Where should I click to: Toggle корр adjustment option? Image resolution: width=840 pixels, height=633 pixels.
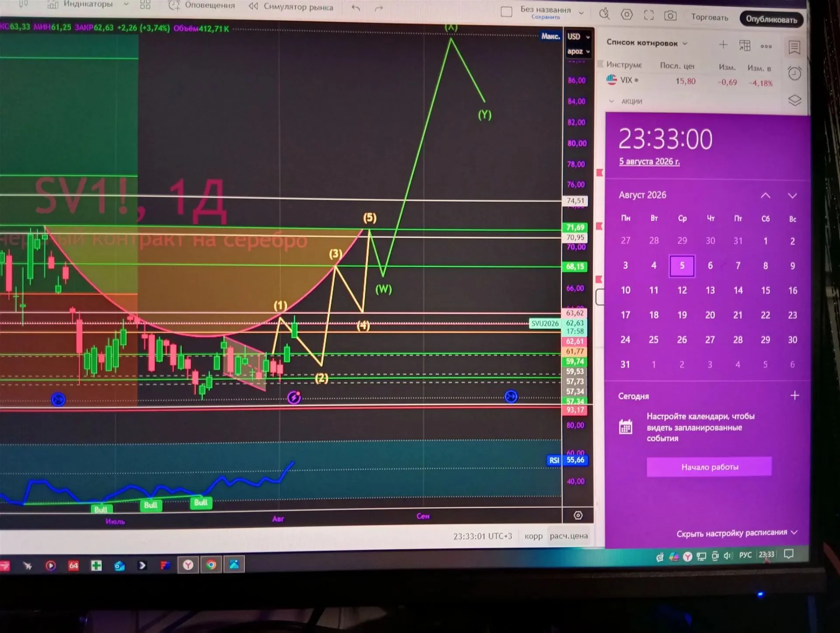tap(533, 536)
